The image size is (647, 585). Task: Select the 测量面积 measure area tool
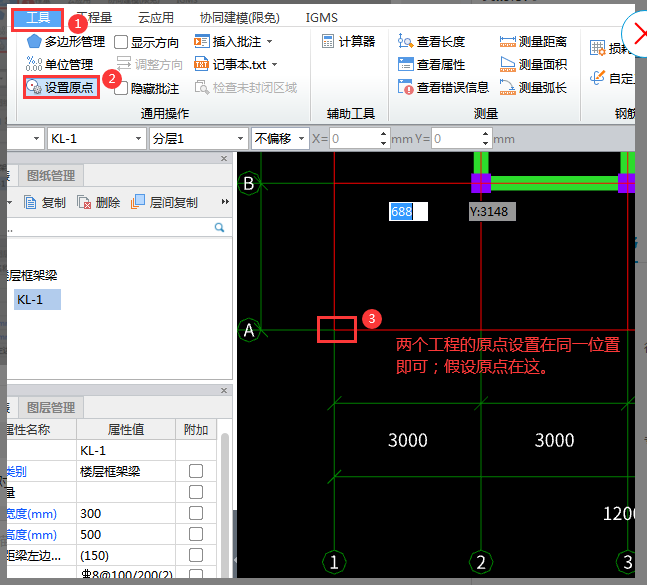coord(533,64)
